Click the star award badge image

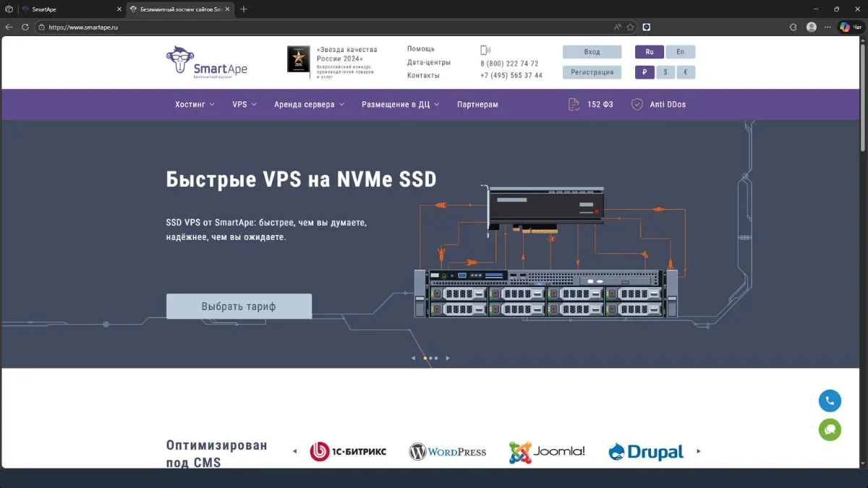pos(298,59)
